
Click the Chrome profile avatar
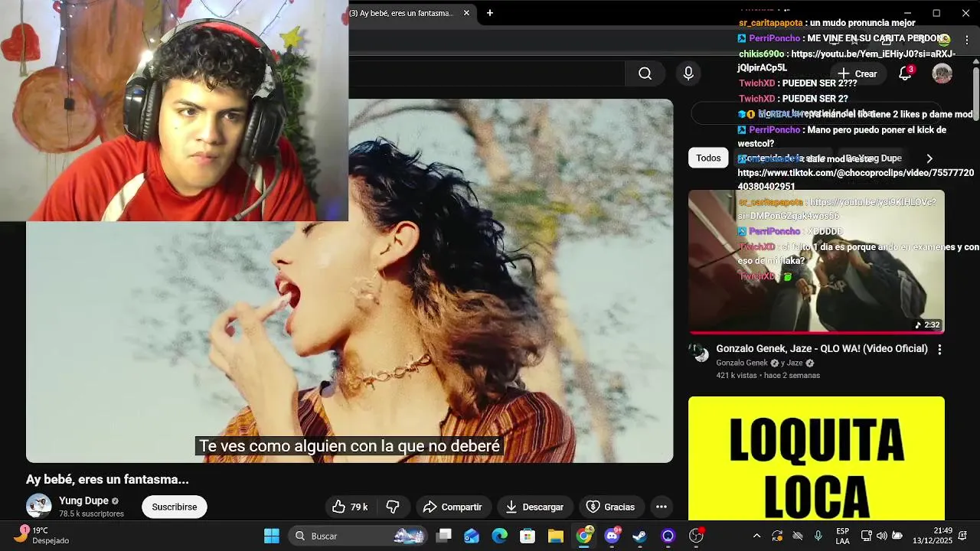click(945, 40)
